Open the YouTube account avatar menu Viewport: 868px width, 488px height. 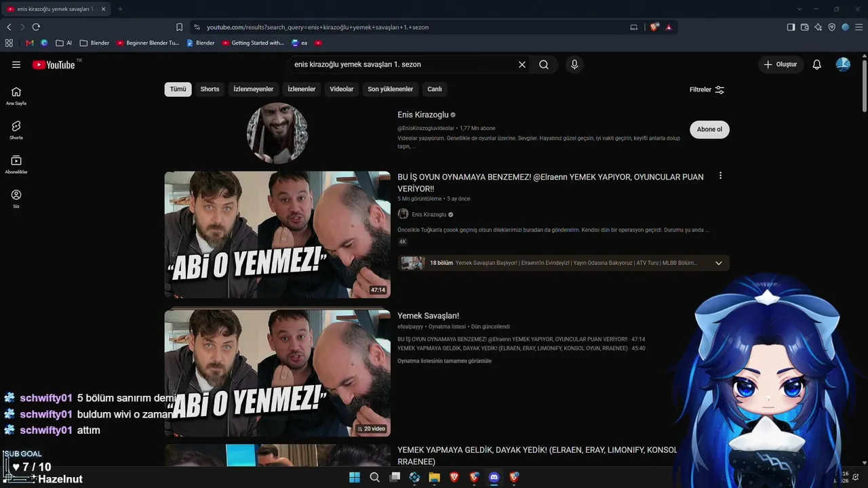tap(843, 64)
